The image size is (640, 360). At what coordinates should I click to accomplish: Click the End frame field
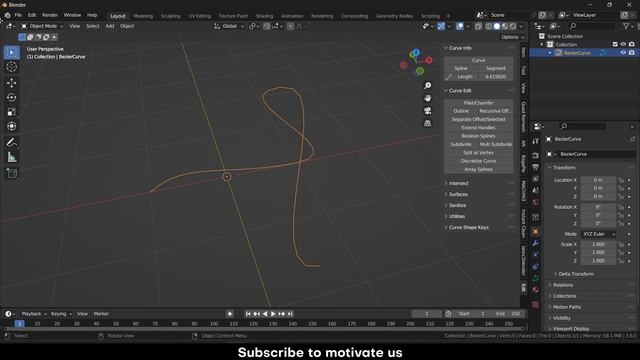[508, 314]
